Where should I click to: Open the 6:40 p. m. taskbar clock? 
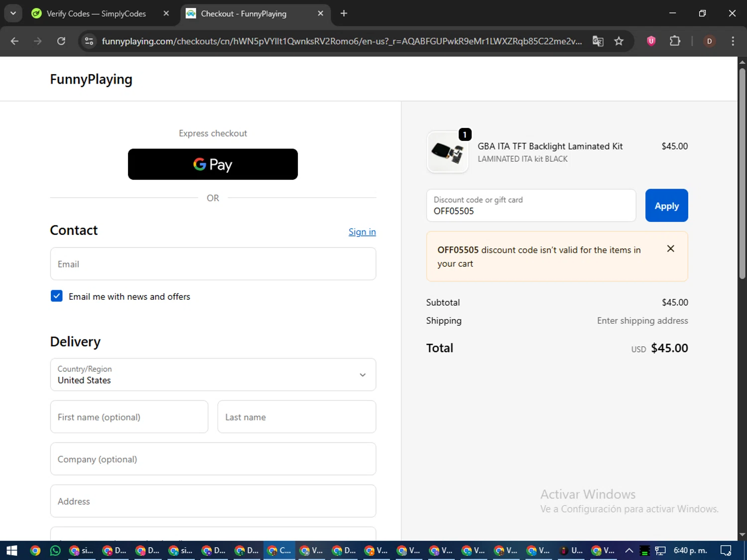pos(690,551)
